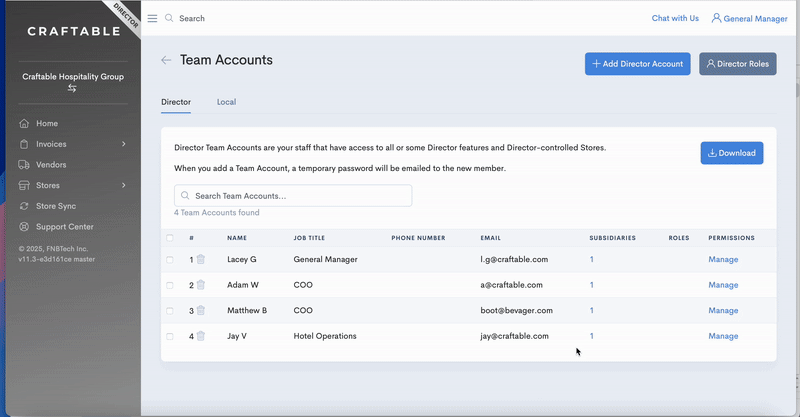Click Manage permissions for Adam W
The height and width of the screenshot is (417, 800).
click(x=723, y=285)
